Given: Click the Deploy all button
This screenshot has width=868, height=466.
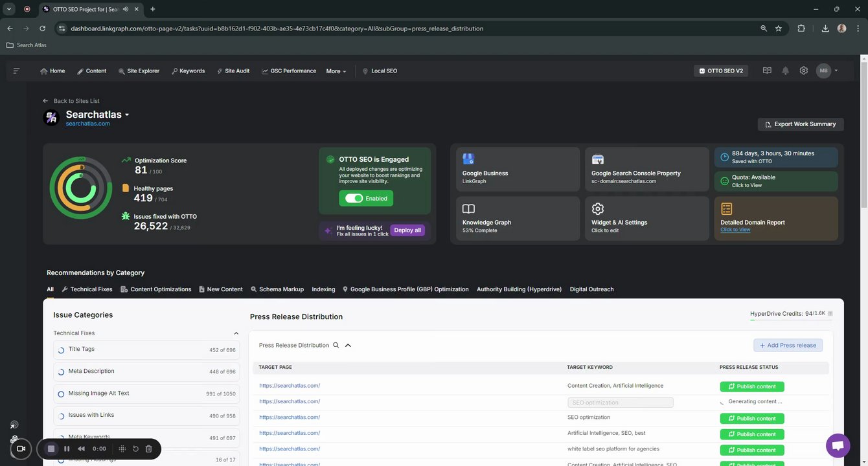Looking at the screenshot, I should point(407,230).
